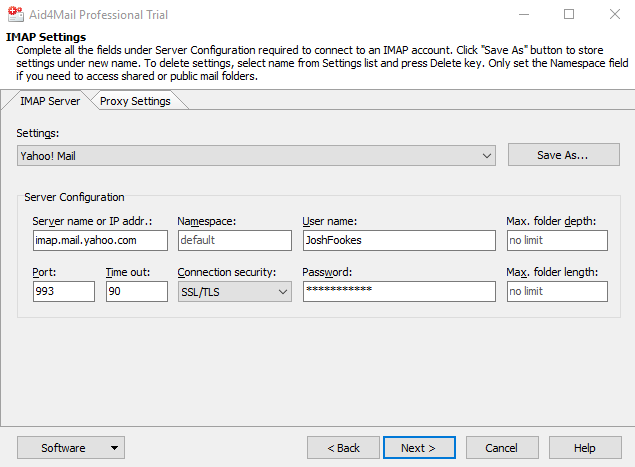Focus the User name field with JoshFookes
Image resolution: width=635 pixels, height=467 pixels.
399,241
